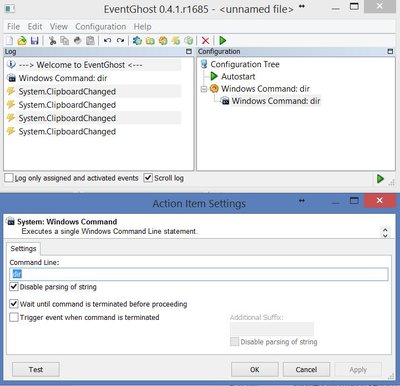Click the Log panel maximize icon
Image resolution: width=400 pixels, height=386 pixels.
pyautogui.click(x=189, y=51)
